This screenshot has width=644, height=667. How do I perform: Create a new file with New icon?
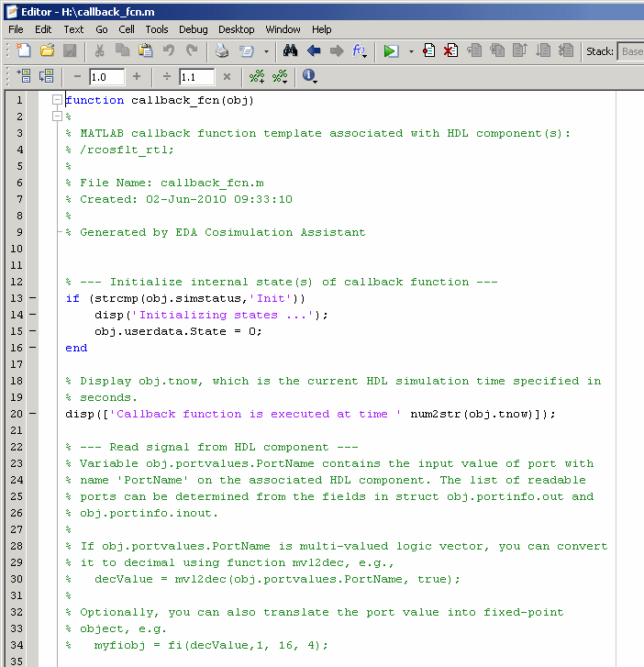coord(24,51)
